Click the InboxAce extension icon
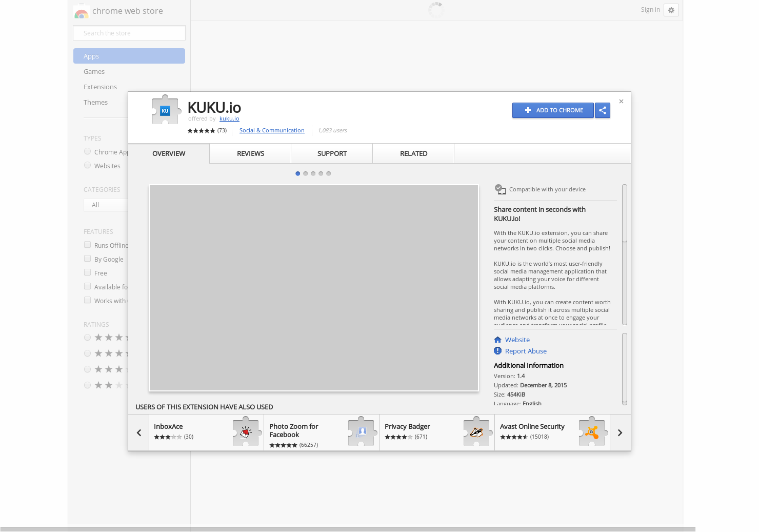Image resolution: width=759 pixels, height=532 pixels. coord(246,432)
